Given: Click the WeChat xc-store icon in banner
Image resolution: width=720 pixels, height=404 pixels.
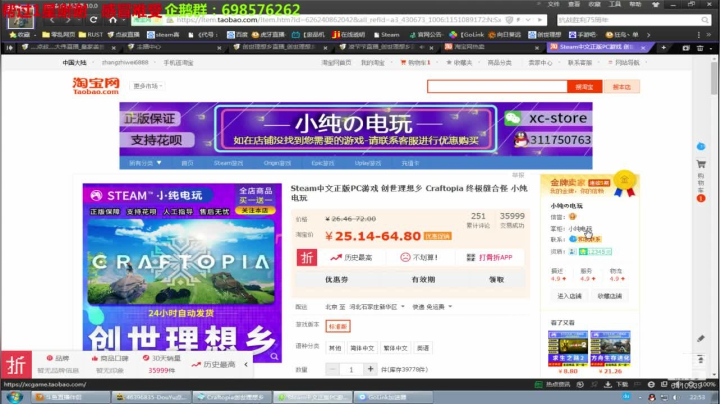Looking at the screenshot, I should tap(512, 118).
